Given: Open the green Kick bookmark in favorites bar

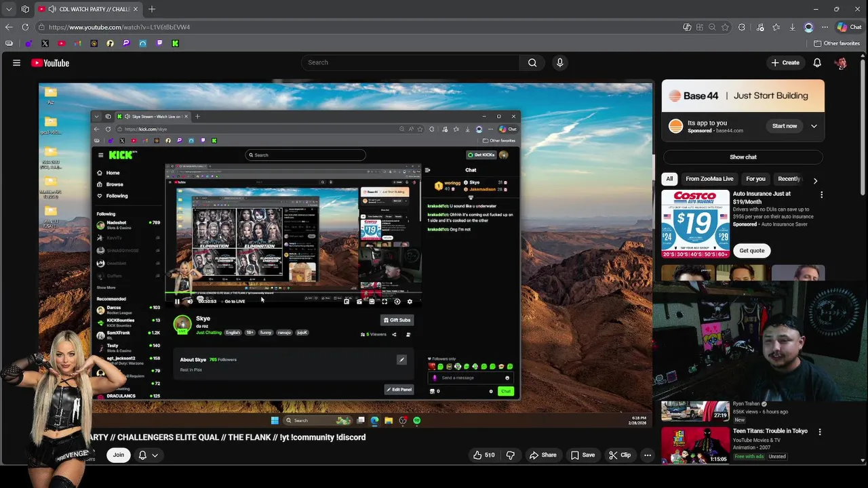Looking at the screenshot, I should point(175,43).
